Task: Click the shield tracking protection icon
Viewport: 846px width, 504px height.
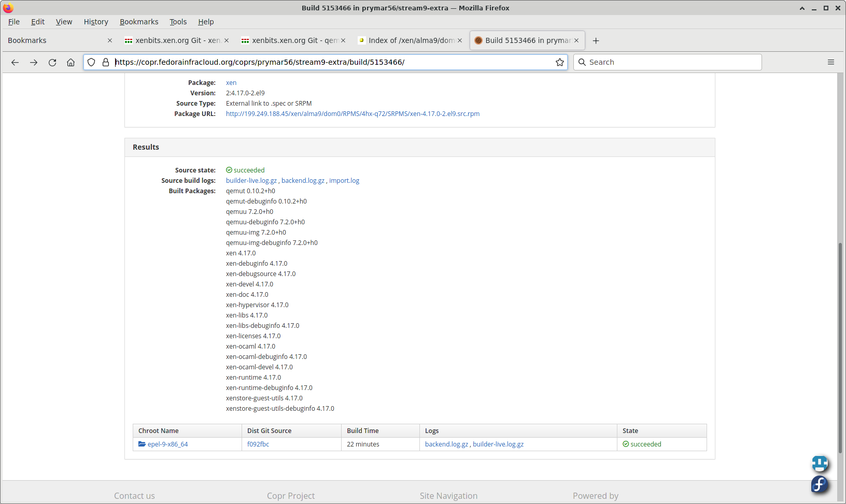Action: point(91,62)
